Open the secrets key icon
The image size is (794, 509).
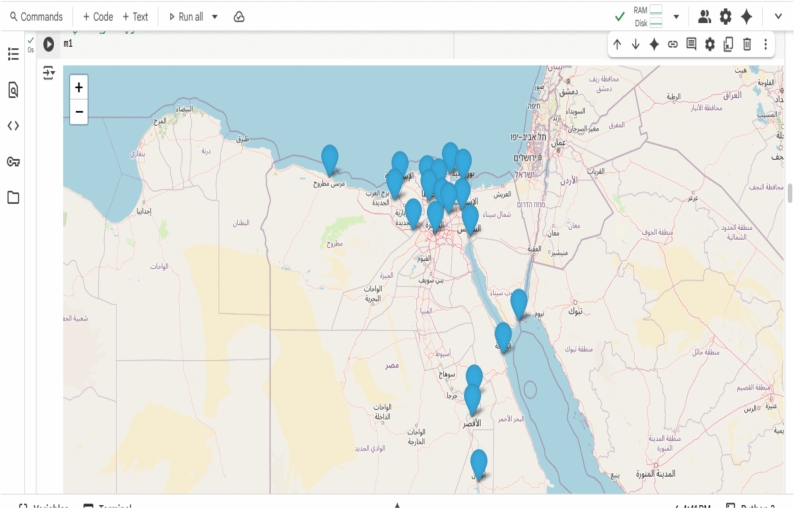point(13,162)
